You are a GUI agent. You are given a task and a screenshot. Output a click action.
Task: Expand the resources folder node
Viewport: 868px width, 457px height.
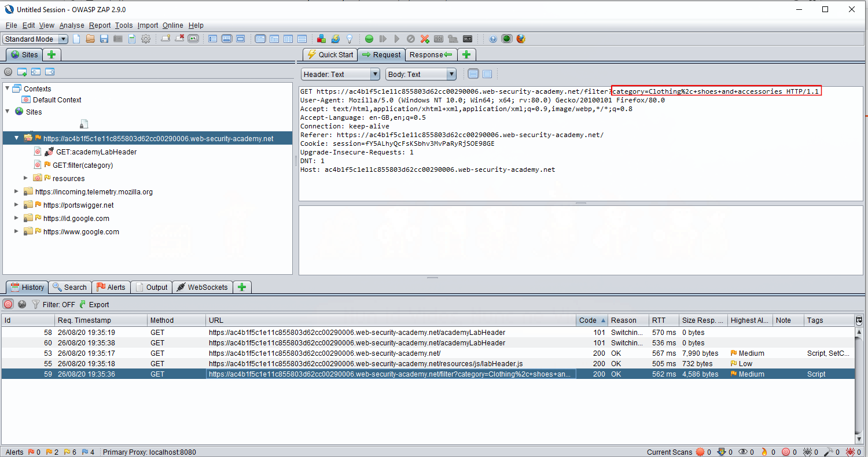(25, 178)
